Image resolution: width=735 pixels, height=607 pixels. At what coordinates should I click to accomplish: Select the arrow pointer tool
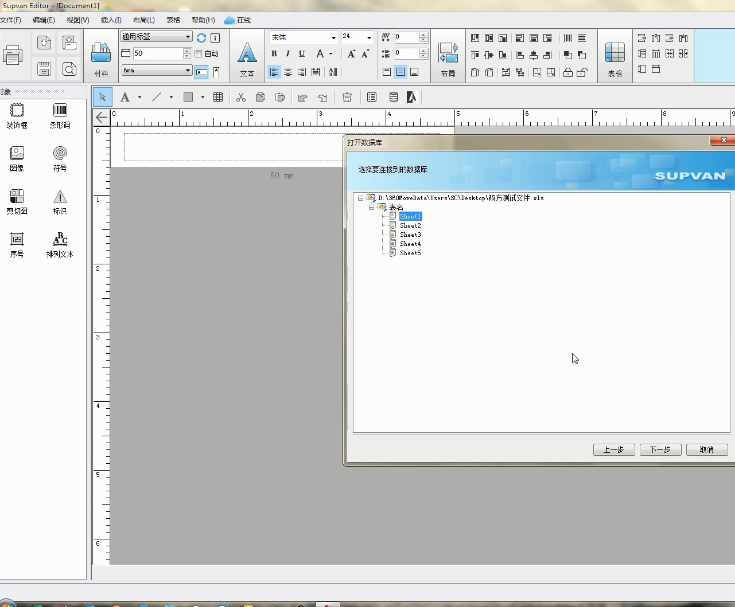(x=102, y=97)
